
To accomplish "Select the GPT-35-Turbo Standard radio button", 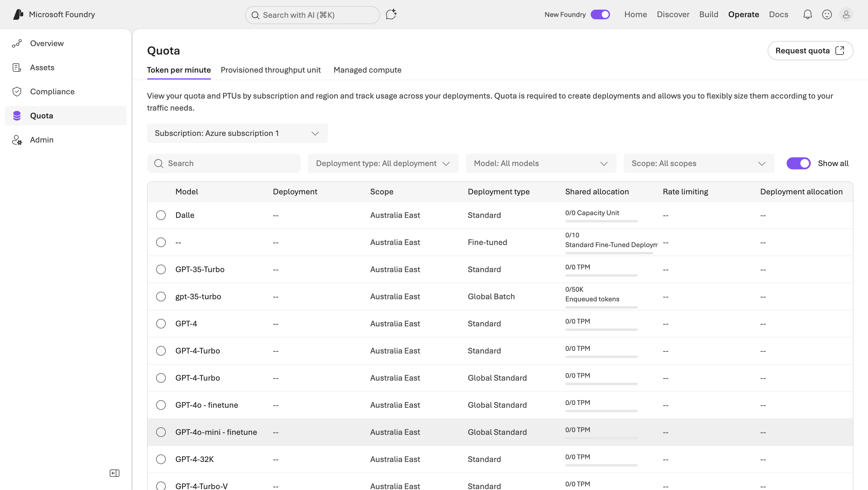I will [x=161, y=270].
